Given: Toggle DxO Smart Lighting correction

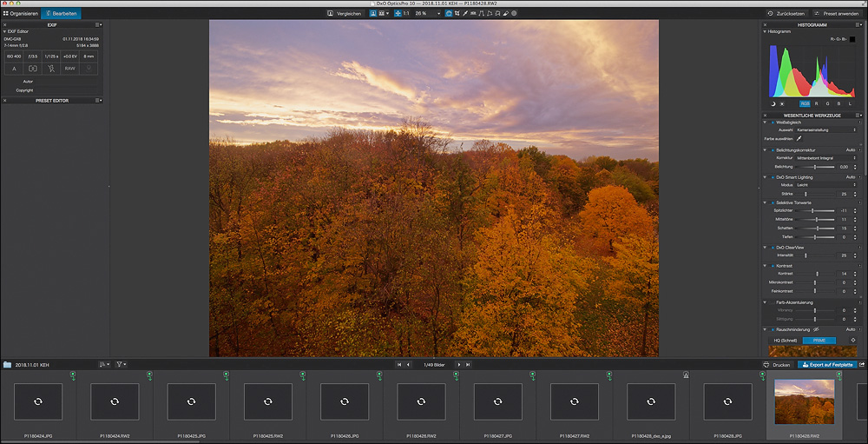Looking at the screenshot, I should [773, 177].
